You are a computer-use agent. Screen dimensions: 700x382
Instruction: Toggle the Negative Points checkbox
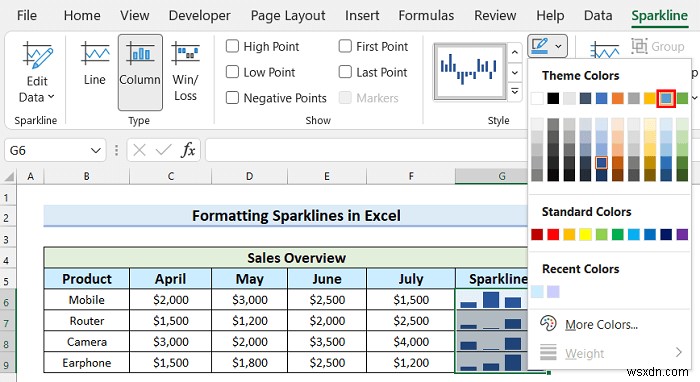point(232,98)
